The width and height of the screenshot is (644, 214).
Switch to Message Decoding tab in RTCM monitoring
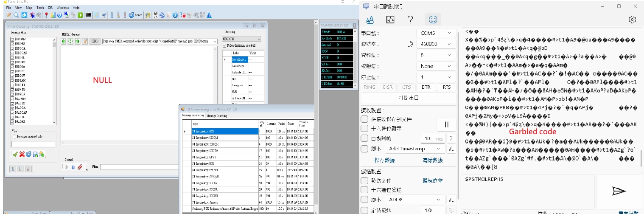pyautogui.click(x=217, y=115)
